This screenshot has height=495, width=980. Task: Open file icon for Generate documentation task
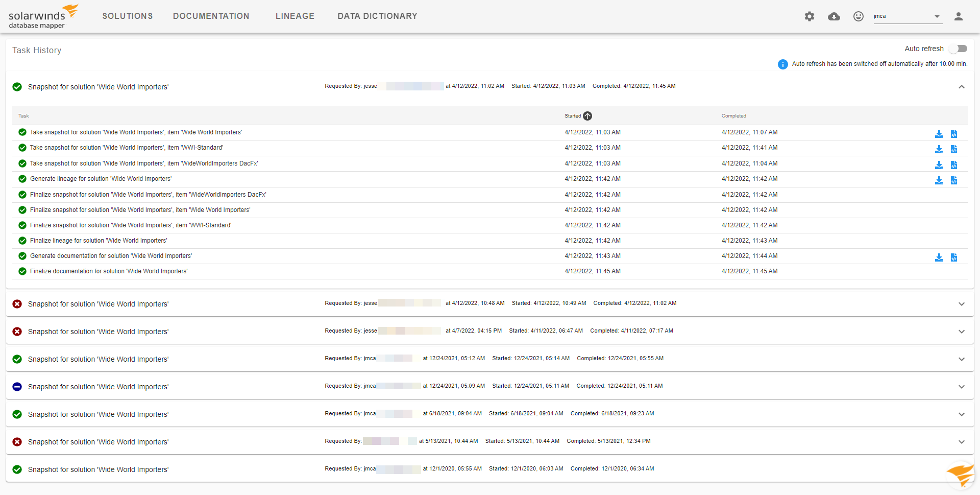[954, 257]
